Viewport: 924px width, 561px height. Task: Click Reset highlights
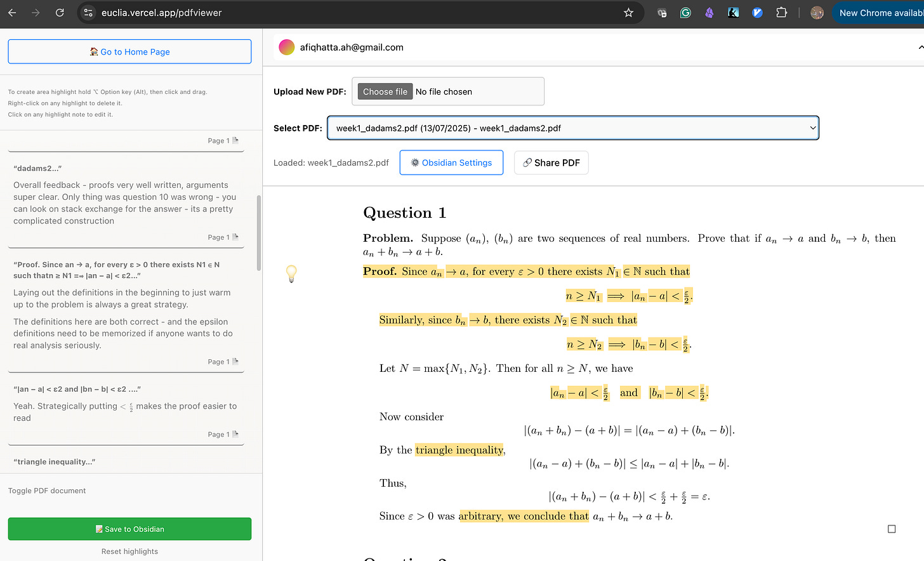coord(129,551)
